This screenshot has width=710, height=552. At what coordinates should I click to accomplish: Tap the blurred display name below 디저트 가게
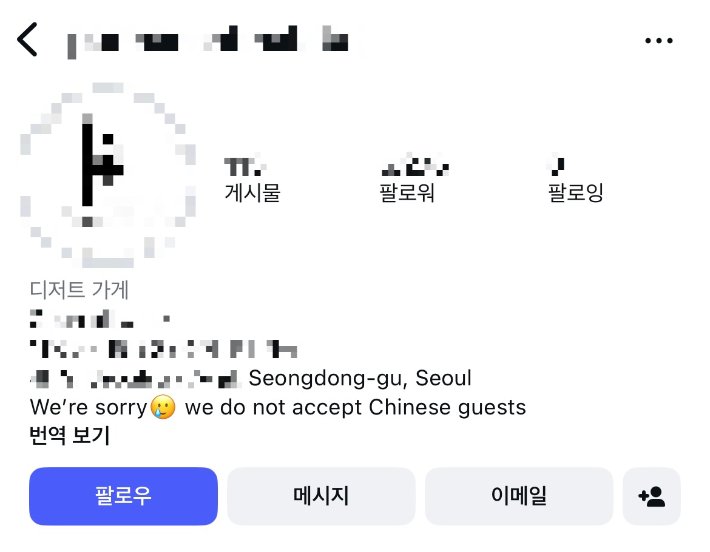100,321
